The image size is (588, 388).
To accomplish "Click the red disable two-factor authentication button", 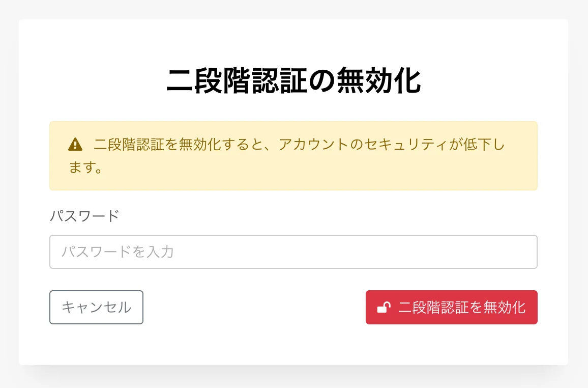I will tap(451, 307).
